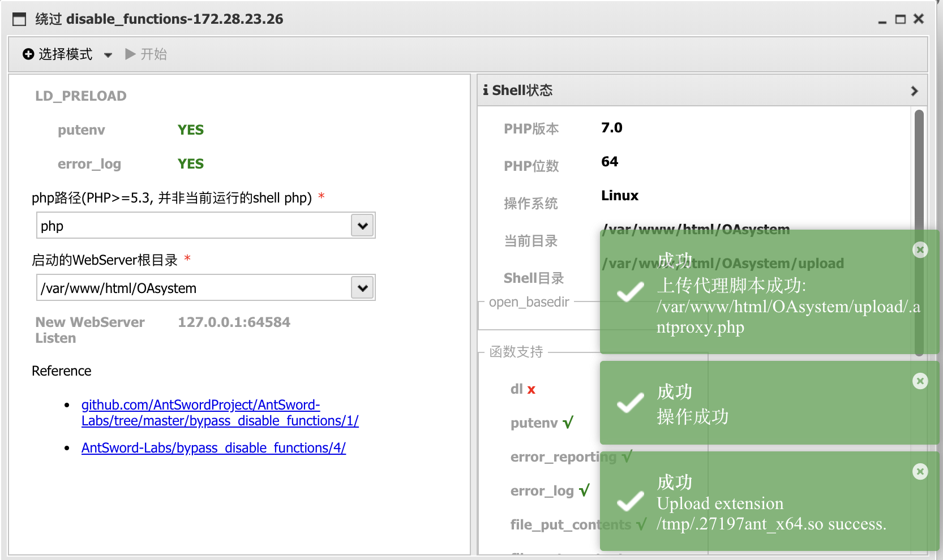Viewport: 943px width, 560px height.
Task: Maximize the 绕过 disable_functions window
Action: [901, 19]
